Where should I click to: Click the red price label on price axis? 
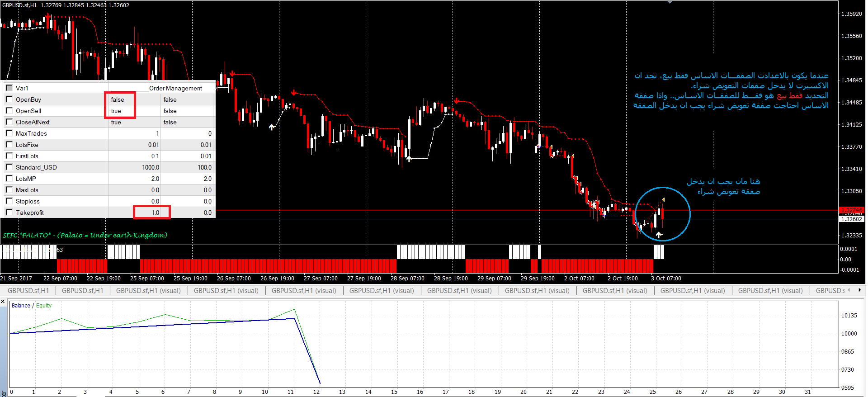(851, 210)
